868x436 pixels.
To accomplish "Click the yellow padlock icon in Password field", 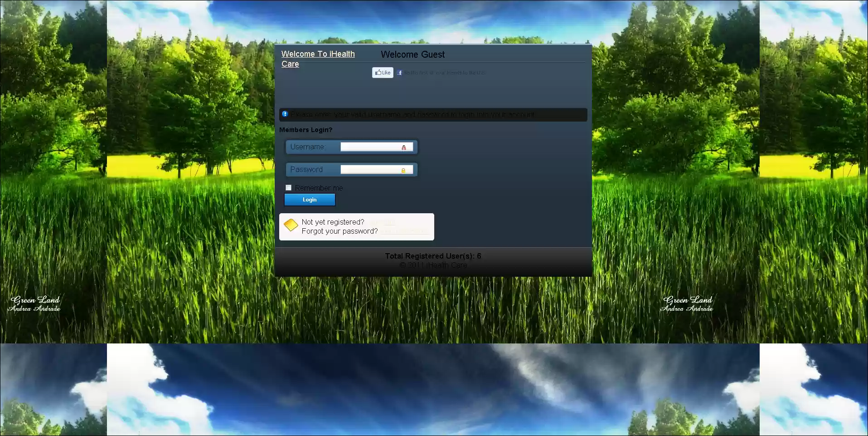I will click(x=404, y=170).
